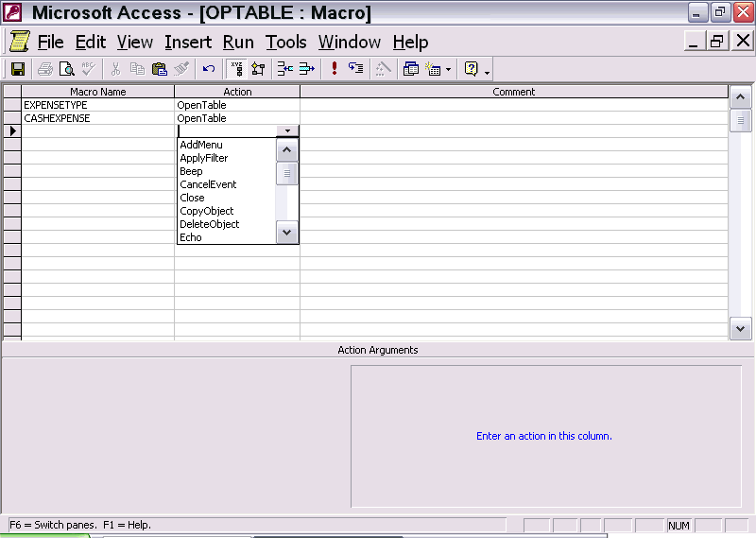Screen dimensions: 756x538
Task: Click the Insert Rows icon
Action: (x=285, y=69)
